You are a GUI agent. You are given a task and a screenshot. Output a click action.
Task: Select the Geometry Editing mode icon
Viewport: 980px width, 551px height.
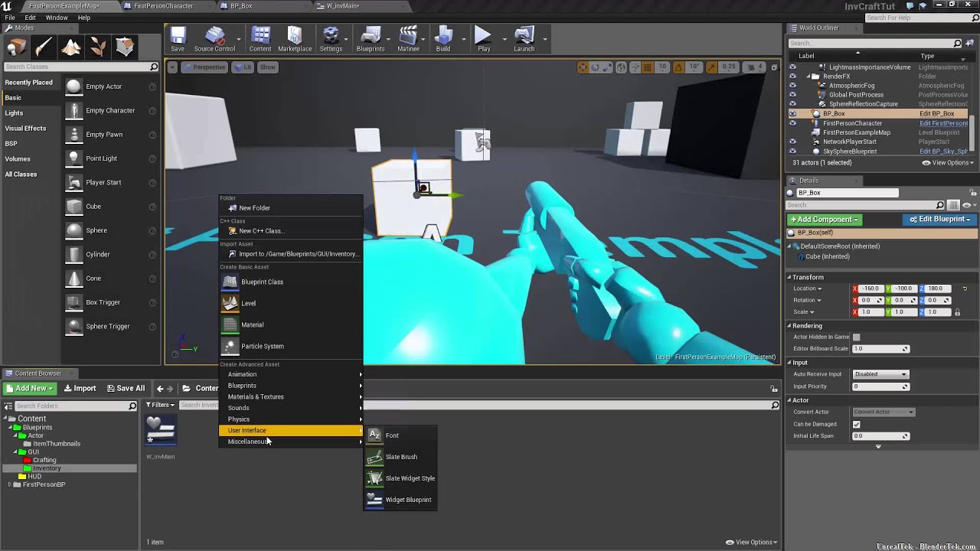pyautogui.click(x=125, y=47)
